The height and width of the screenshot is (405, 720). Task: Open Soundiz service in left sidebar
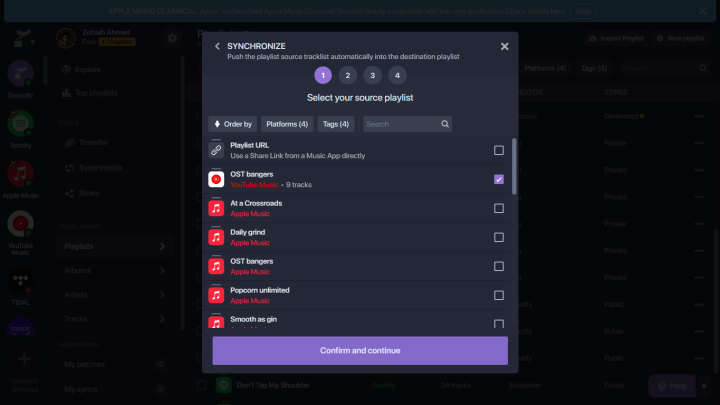20,79
